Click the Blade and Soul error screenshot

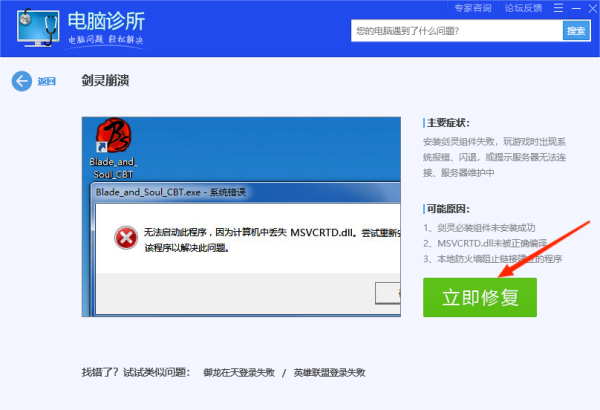pos(241,217)
